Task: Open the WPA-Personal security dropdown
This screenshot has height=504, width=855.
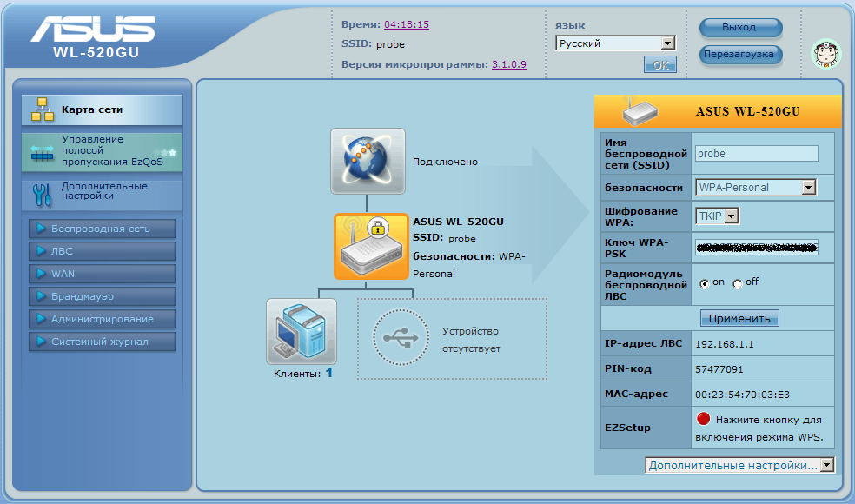Action: point(756,188)
